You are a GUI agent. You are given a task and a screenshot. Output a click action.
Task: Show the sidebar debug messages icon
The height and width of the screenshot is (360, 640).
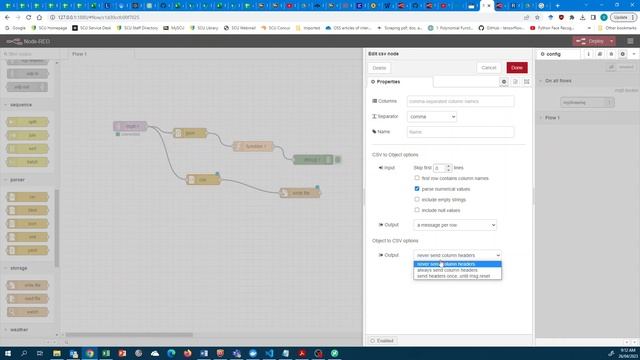(x=611, y=54)
